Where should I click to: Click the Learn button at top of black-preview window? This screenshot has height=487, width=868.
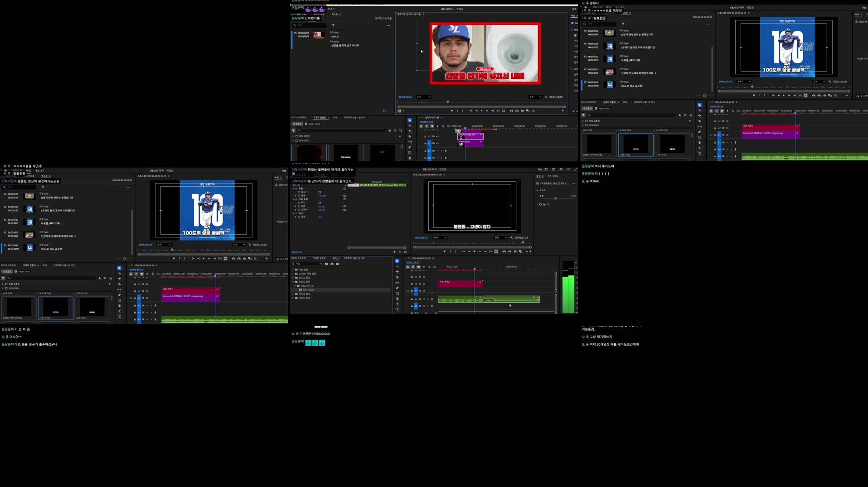pyautogui.click(x=540, y=169)
